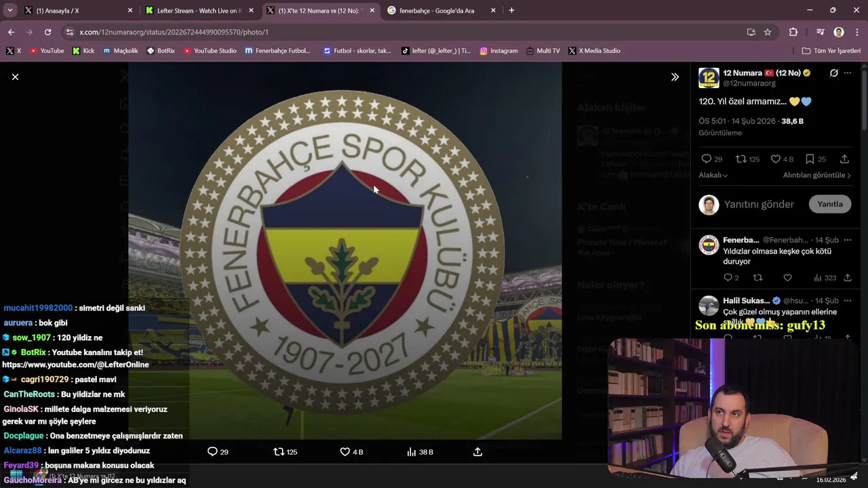Open lefter TikTok bookmark
The height and width of the screenshot is (488, 868).
[436, 51]
